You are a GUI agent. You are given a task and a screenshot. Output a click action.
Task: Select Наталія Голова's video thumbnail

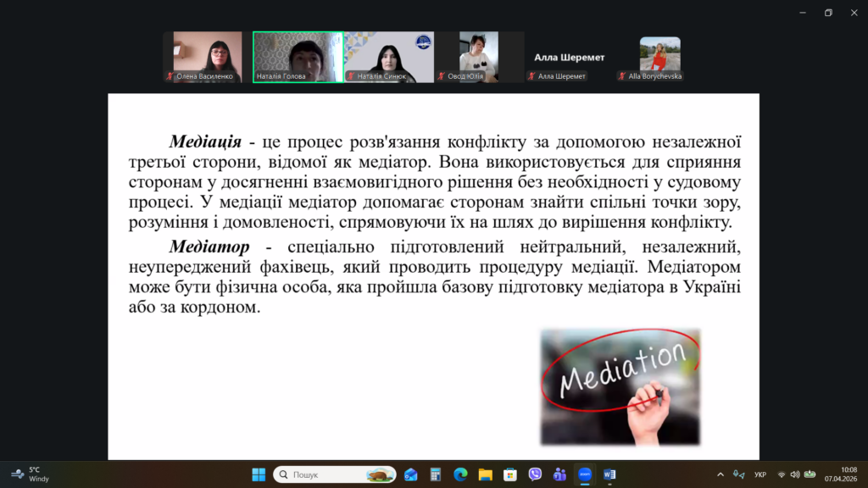(x=298, y=57)
